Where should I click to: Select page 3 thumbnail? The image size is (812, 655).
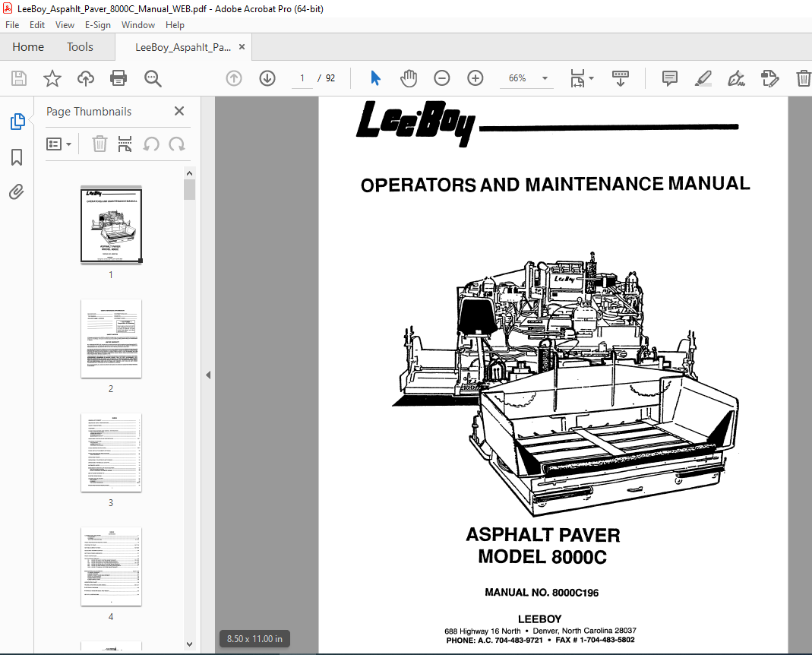tap(112, 452)
